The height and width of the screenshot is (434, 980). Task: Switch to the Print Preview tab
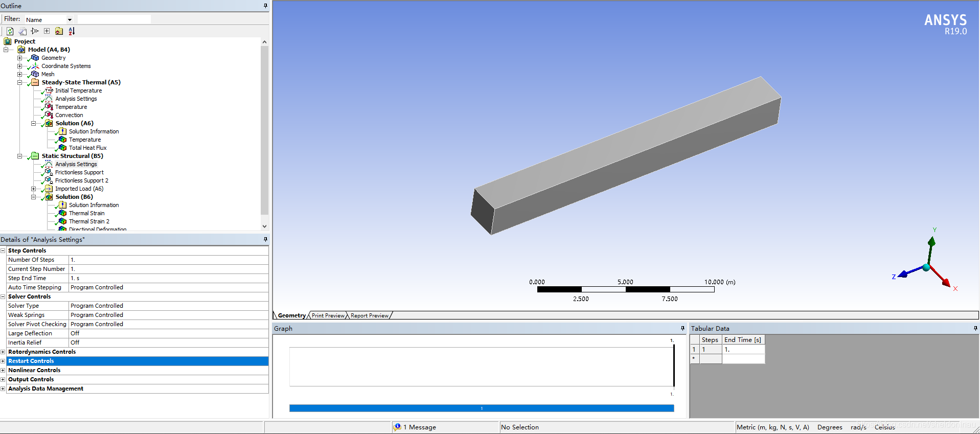[328, 315]
